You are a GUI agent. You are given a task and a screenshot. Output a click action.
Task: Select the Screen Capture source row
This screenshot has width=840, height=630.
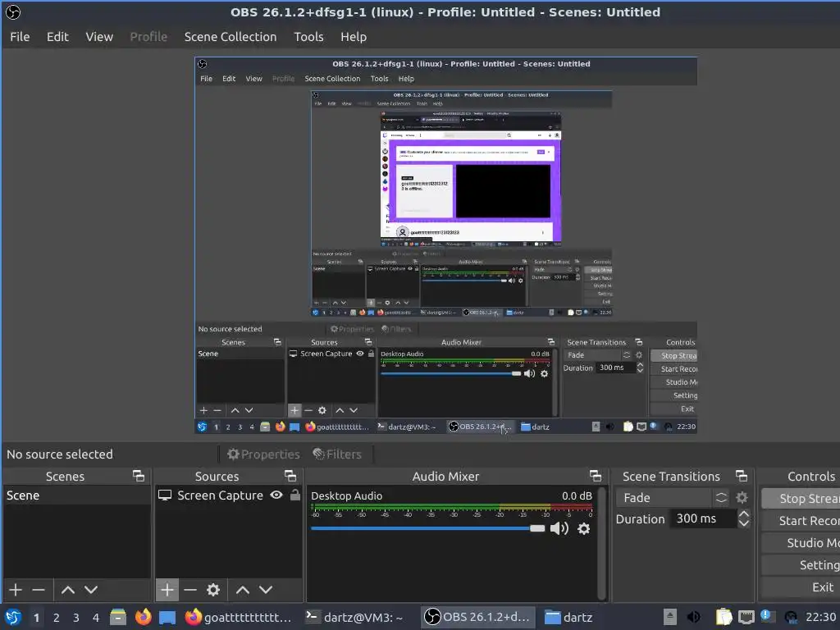[x=229, y=495]
